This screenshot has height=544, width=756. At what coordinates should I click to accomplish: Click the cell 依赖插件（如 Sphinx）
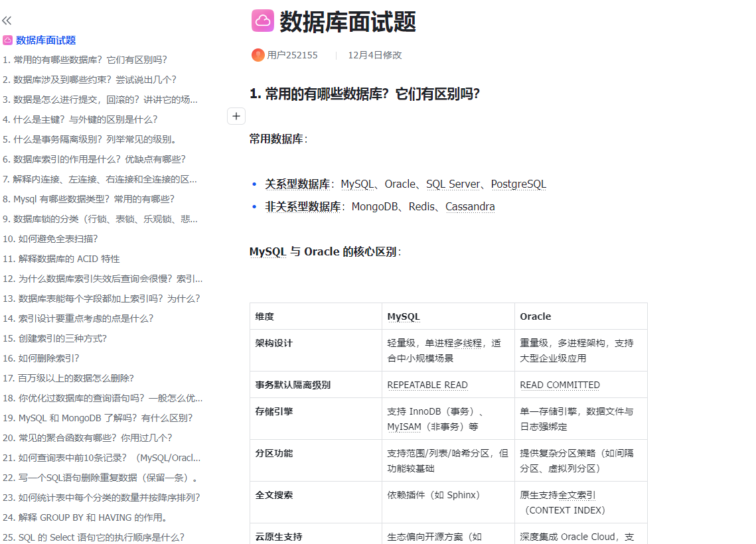449,503
